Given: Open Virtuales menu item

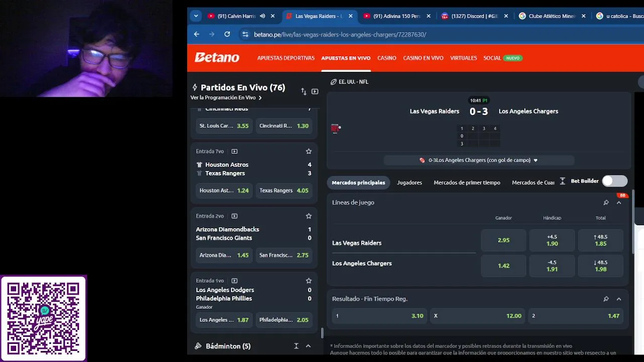Looking at the screenshot, I should 463,58.
